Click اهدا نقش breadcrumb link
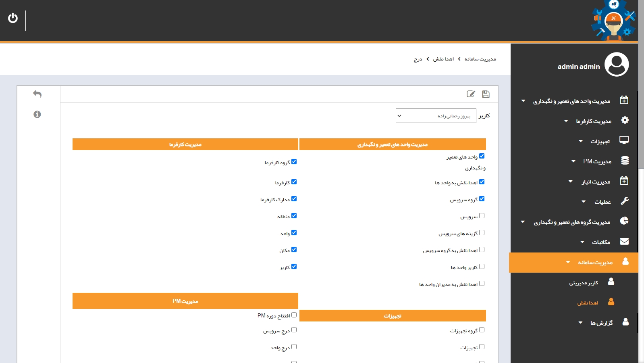Image resolution: width=644 pixels, height=363 pixels. pyautogui.click(x=443, y=59)
